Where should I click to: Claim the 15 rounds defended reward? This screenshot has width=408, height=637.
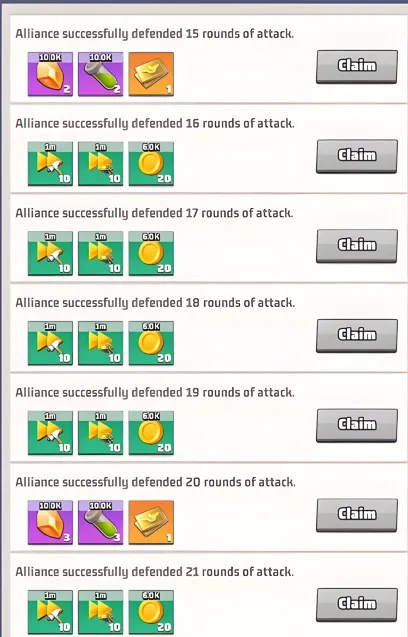(356, 67)
